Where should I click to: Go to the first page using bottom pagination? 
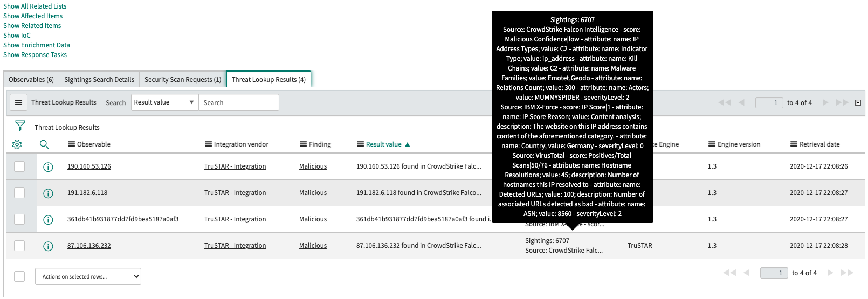729,273
